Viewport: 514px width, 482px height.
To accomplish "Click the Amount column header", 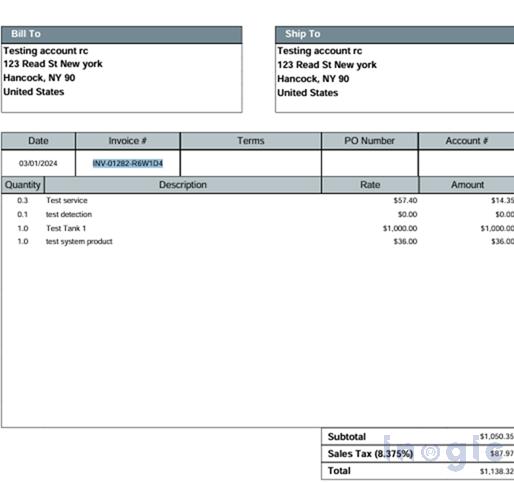I will click(467, 185).
